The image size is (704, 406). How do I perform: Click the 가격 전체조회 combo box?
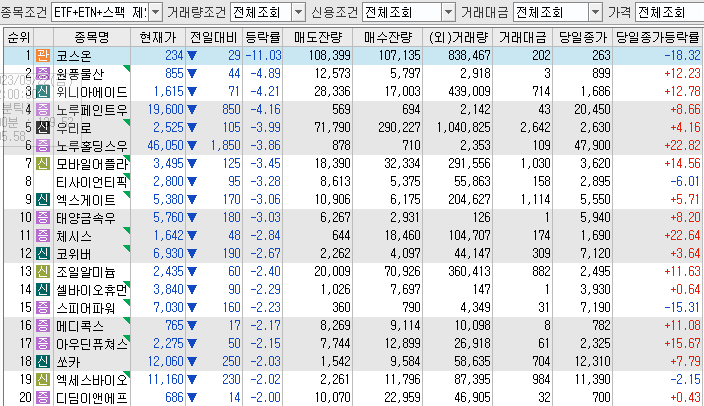pyautogui.click(x=669, y=12)
